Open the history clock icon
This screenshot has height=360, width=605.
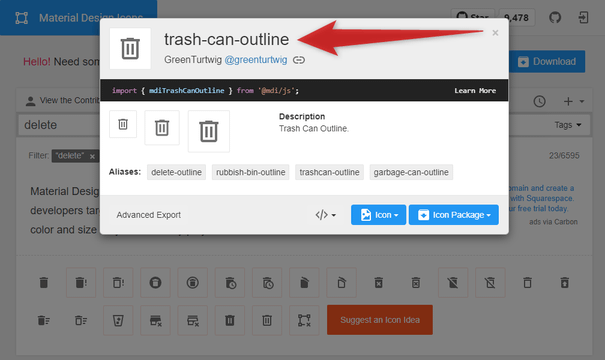point(539,101)
